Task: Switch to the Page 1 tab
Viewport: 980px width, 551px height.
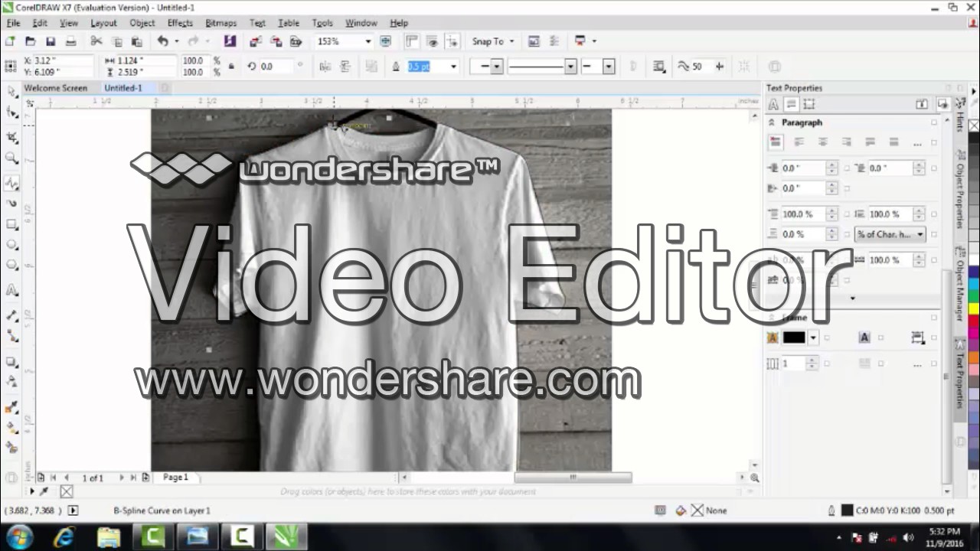Action: (175, 477)
